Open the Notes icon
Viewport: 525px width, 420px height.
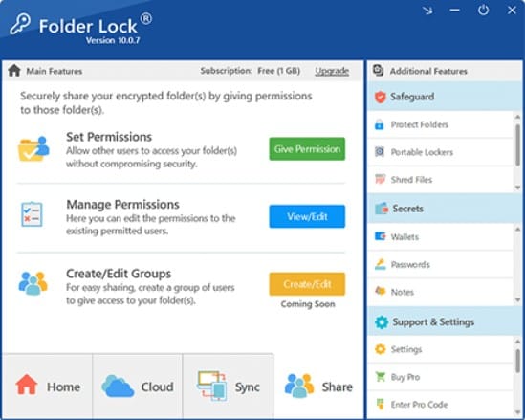tap(380, 292)
